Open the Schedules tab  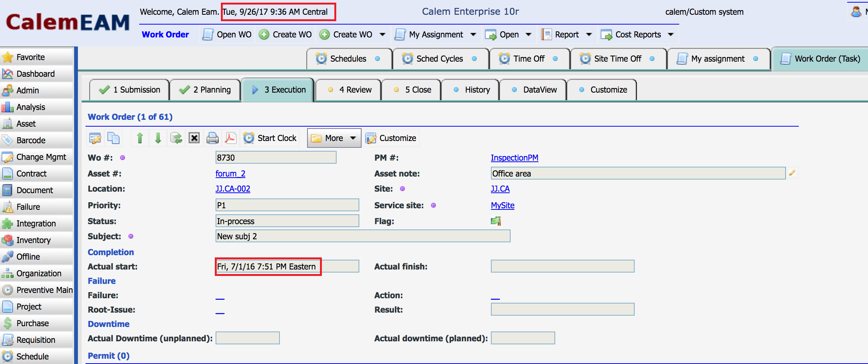[348, 59]
